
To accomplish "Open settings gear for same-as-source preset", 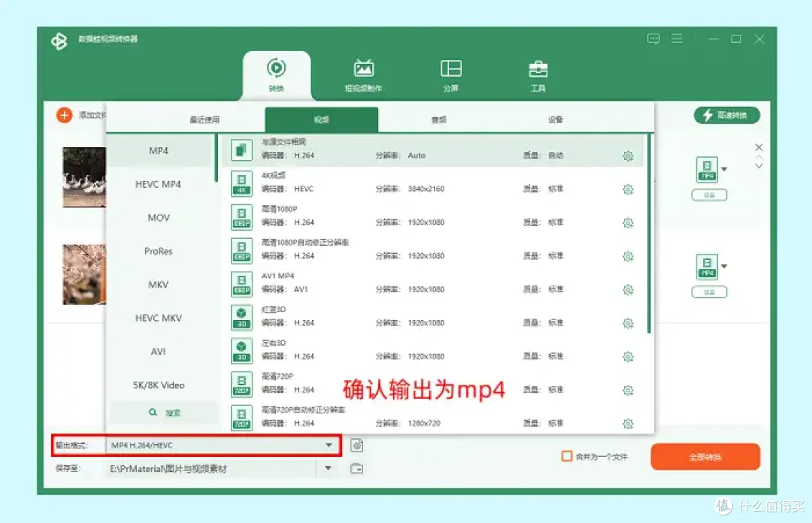I will tap(628, 156).
